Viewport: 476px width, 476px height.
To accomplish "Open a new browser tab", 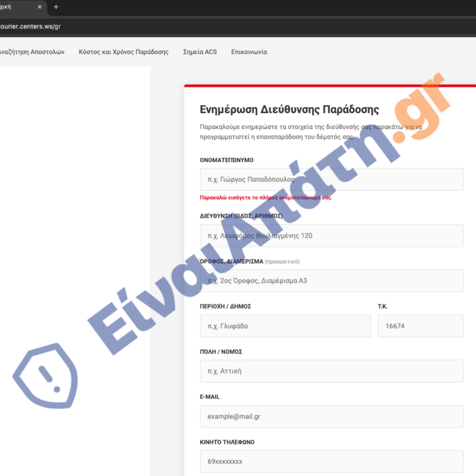I will pyautogui.click(x=56, y=7).
